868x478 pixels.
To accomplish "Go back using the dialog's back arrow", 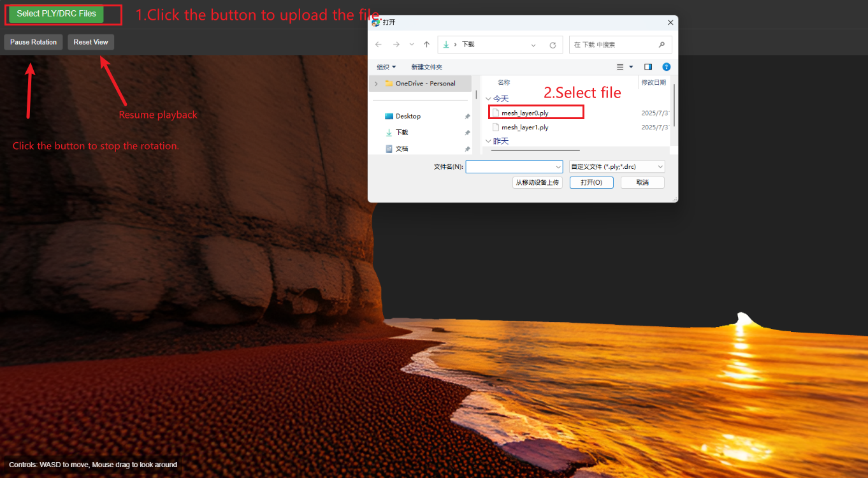I will 379,45.
